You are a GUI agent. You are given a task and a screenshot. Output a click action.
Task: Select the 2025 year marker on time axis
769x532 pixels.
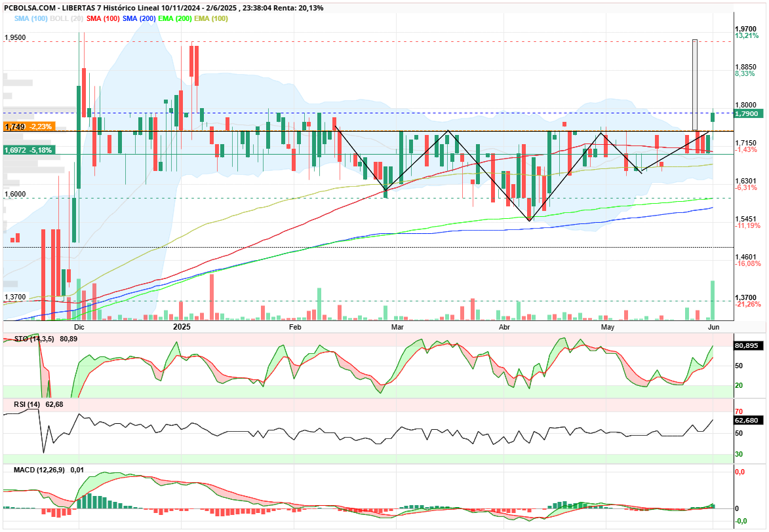pos(182,326)
